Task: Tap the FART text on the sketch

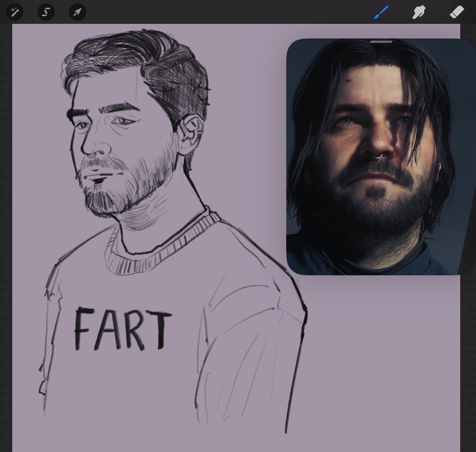Action: click(123, 329)
